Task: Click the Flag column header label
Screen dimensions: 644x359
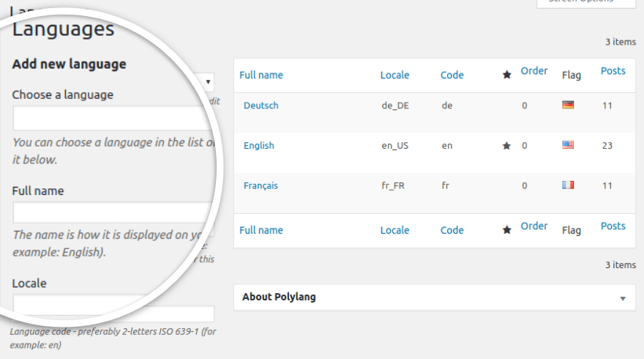Action: coord(572,75)
